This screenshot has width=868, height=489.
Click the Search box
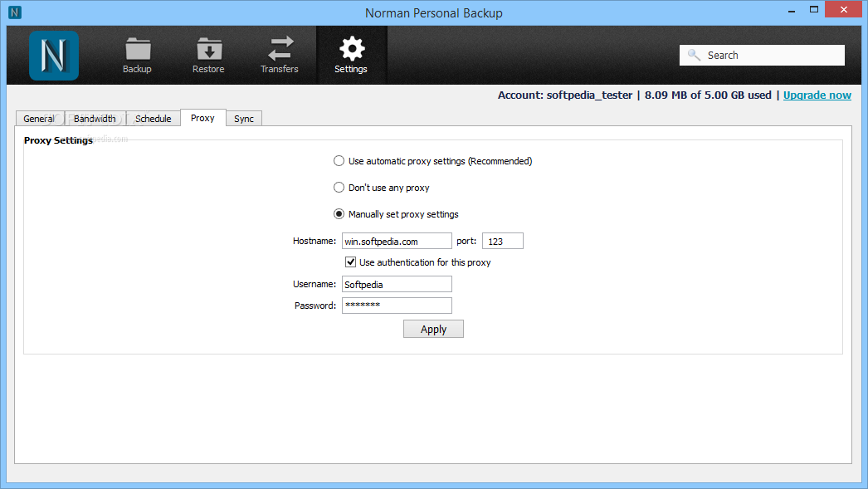pyautogui.click(x=763, y=55)
